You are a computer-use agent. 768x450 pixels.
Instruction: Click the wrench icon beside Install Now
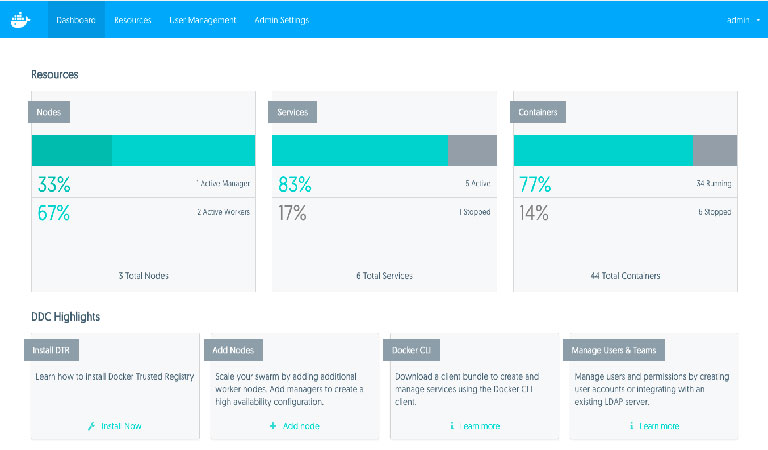pyautogui.click(x=92, y=426)
